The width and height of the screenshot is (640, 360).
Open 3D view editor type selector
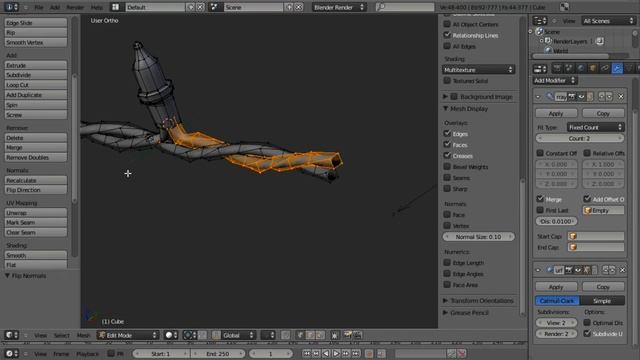(x=11, y=335)
